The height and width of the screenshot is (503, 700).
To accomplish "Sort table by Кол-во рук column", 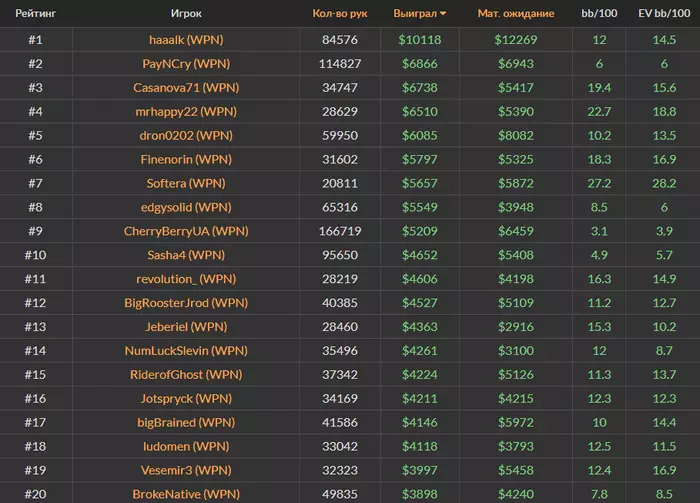I will tap(340, 14).
